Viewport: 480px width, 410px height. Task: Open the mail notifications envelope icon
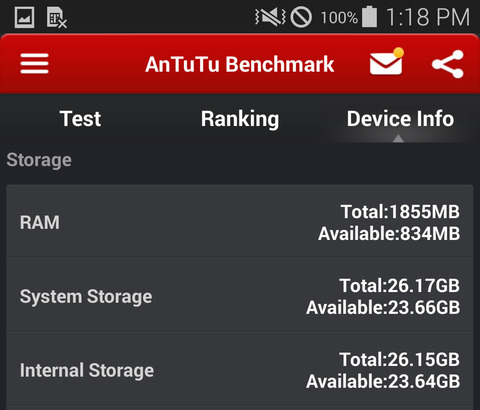(386, 62)
